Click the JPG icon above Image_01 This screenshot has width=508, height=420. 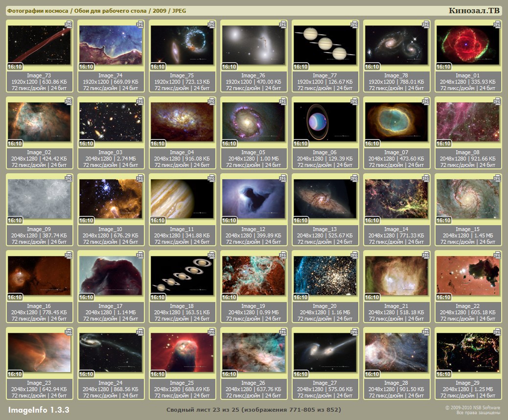click(497, 24)
